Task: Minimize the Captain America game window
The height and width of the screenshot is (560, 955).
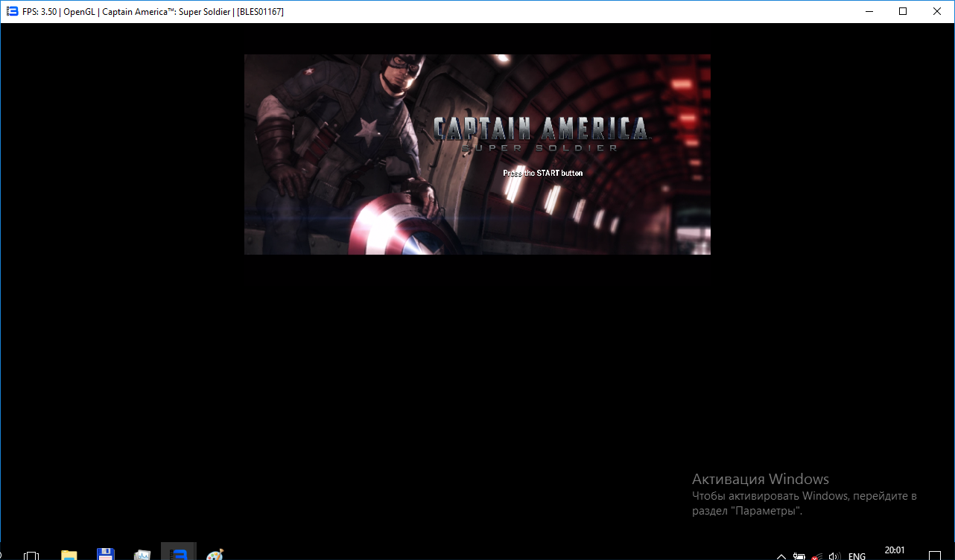Action: 869,11
